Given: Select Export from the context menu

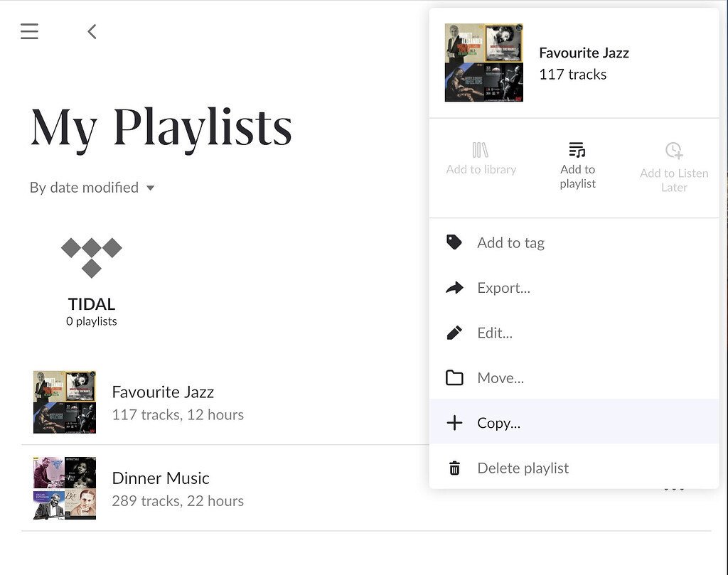Looking at the screenshot, I should (x=504, y=287).
